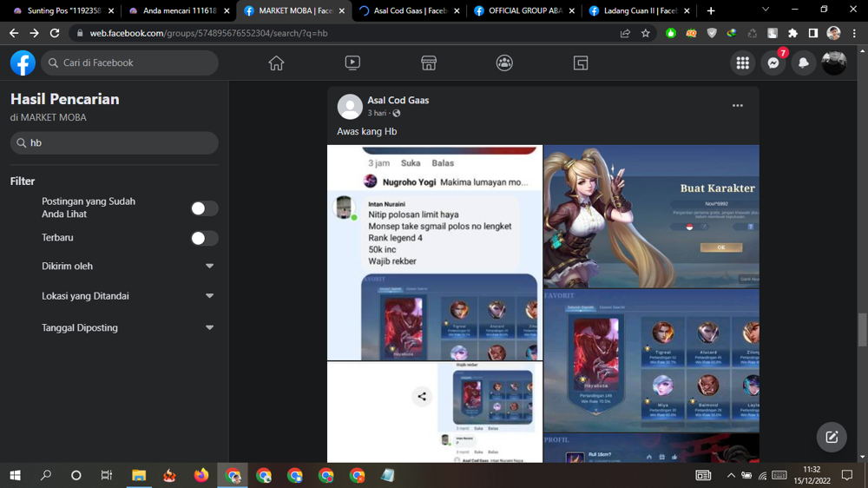This screenshot has width=868, height=488.
Task: Open the notifications bell icon
Action: (x=804, y=63)
